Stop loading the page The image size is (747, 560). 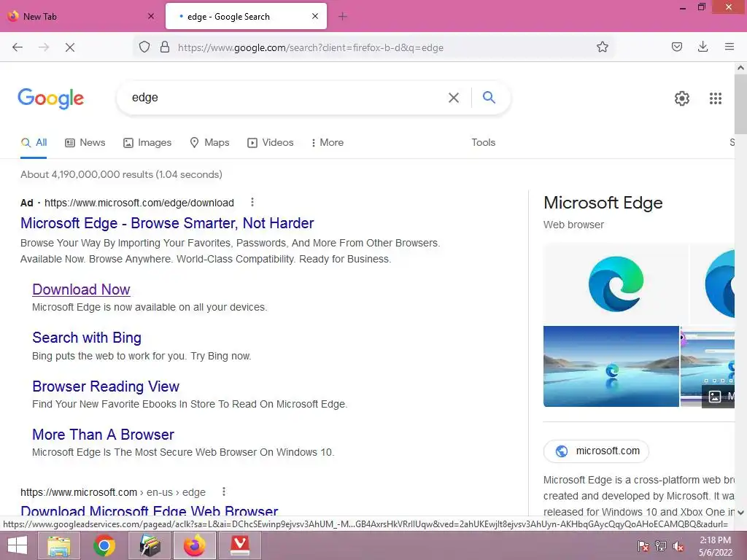click(x=69, y=47)
